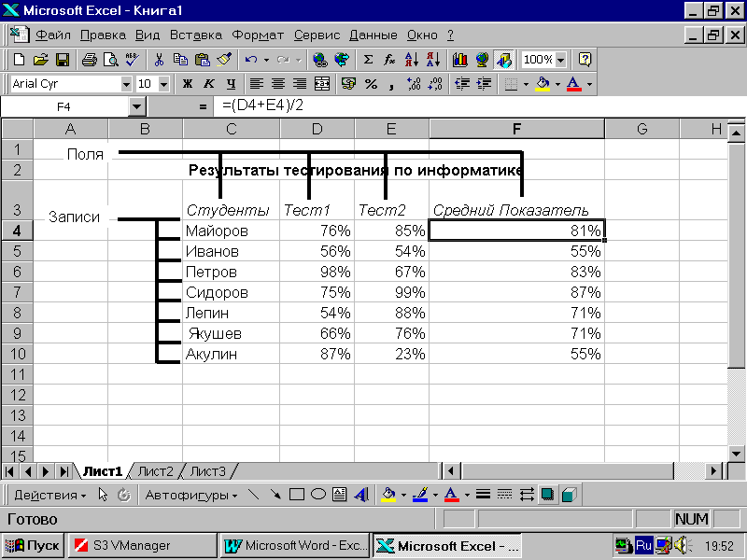Click the yellow fill color swatch
This screenshot has width=747, height=560.
543,84
